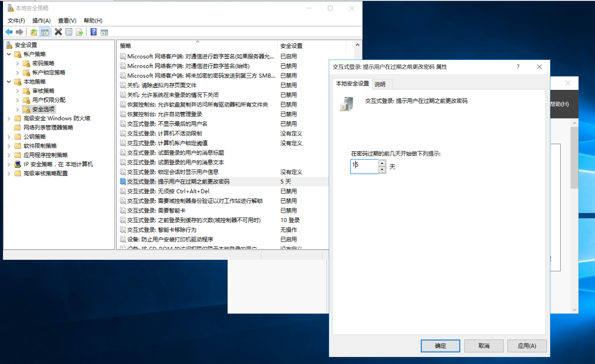Select the 用户权限分配 tree item
595x364 pixels.
point(49,100)
